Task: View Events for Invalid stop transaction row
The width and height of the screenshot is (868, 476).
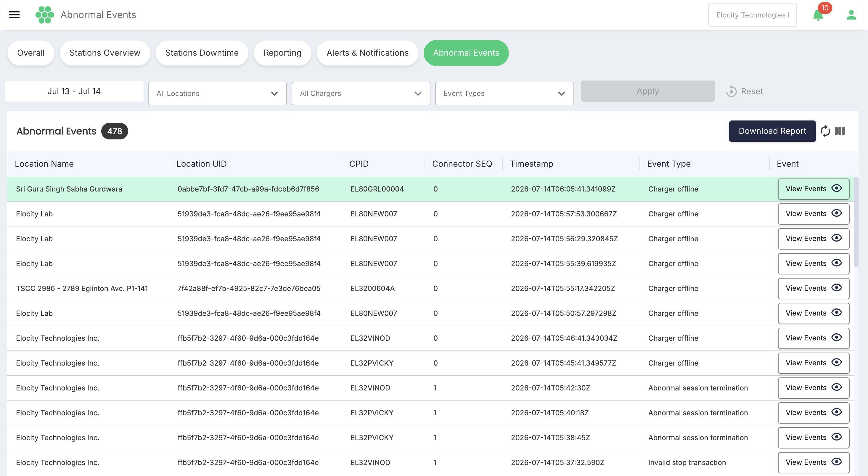Action: pos(814,462)
